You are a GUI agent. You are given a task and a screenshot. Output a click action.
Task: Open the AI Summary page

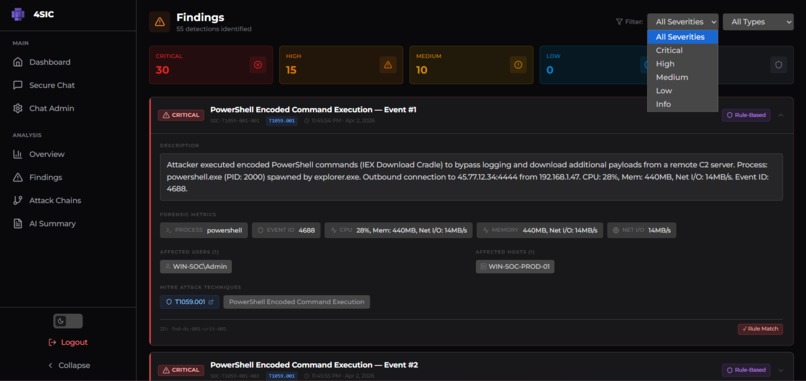(52, 224)
